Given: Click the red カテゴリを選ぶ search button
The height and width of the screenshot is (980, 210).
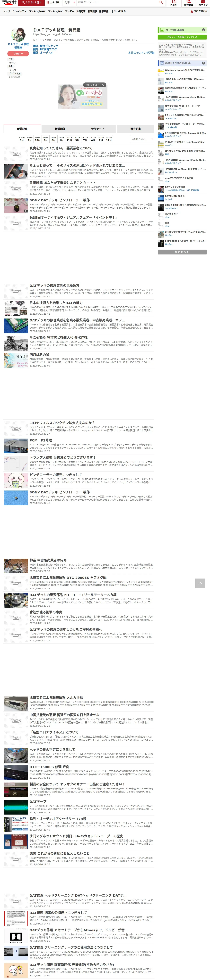Looking at the screenshot, I should coord(32,2).
